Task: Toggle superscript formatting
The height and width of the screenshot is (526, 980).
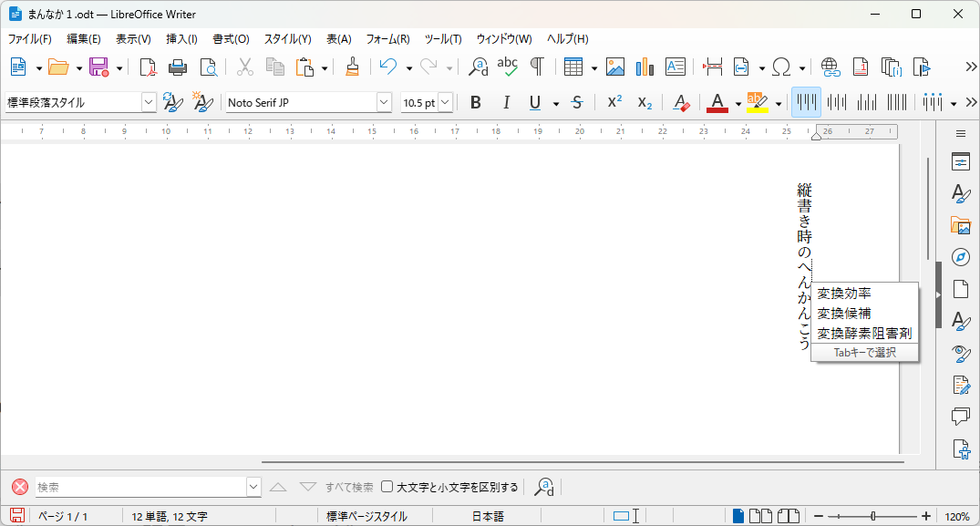Action: [x=615, y=101]
